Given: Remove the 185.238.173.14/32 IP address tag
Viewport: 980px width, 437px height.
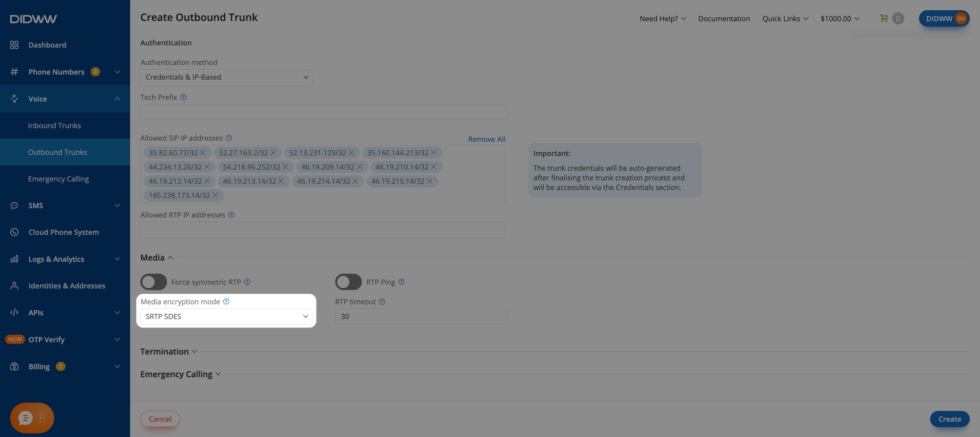Looking at the screenshot, I should (215, 195).
